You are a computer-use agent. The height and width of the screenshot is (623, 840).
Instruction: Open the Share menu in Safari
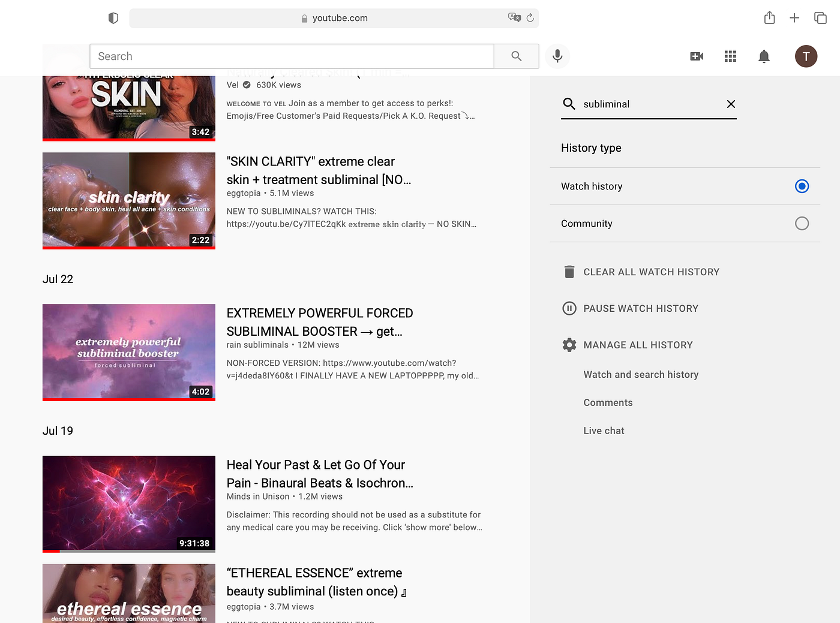click(769, 17)
